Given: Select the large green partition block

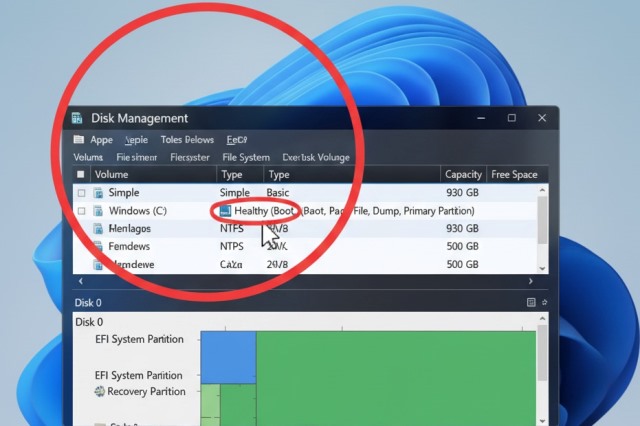Looking at the screenshot, I should (x=396, y=379).
